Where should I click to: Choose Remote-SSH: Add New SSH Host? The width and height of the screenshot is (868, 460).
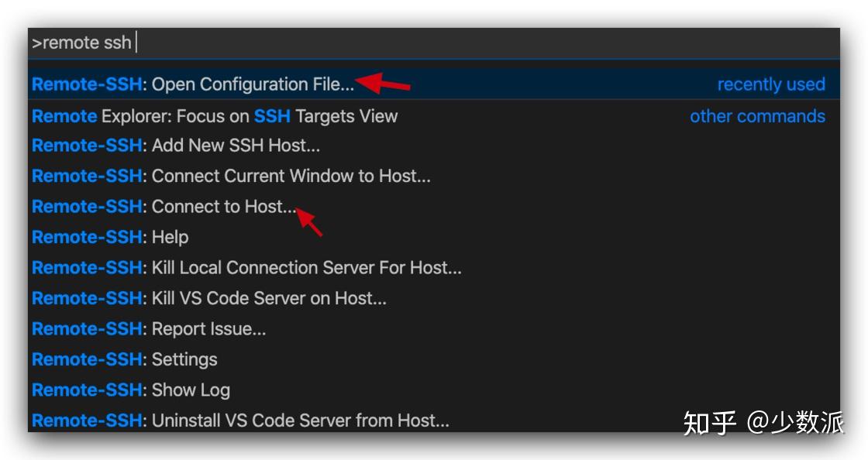coord(434,146)
